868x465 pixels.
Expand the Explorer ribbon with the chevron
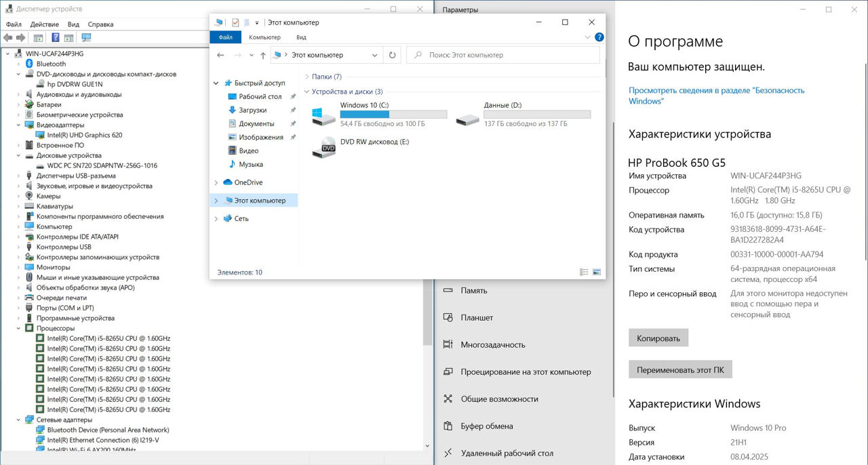(587, 37)
